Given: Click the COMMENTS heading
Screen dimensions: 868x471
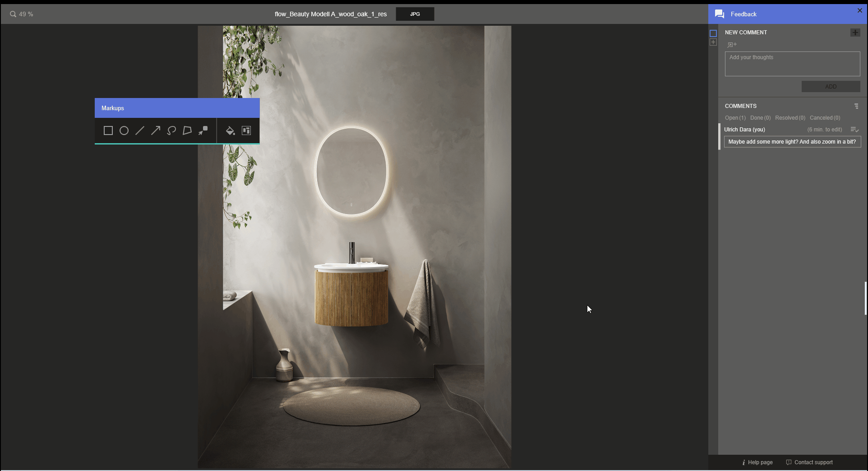Looking at the screenshot, I should click(740, 106).
